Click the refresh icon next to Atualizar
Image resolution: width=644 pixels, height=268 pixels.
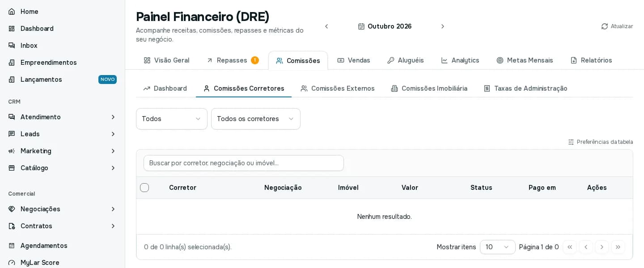[605, 26]
